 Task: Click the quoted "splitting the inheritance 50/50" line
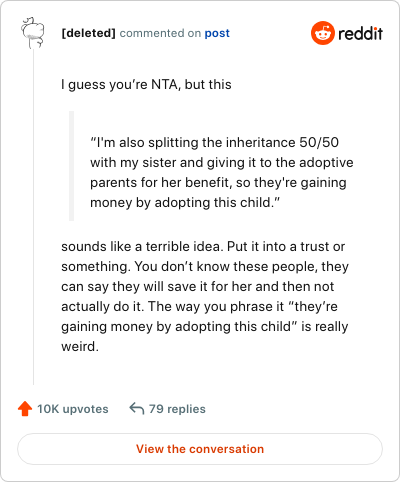point(214,142)
